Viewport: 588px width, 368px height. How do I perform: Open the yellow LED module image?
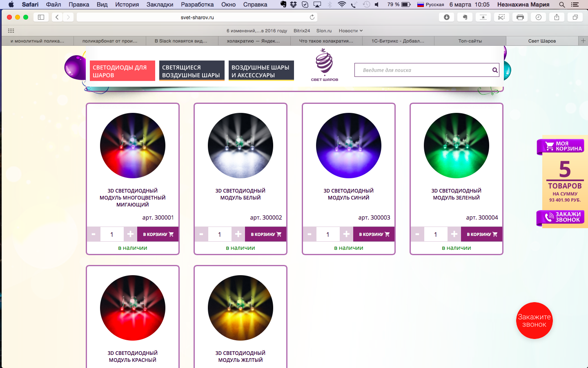[x=241, y=308]
